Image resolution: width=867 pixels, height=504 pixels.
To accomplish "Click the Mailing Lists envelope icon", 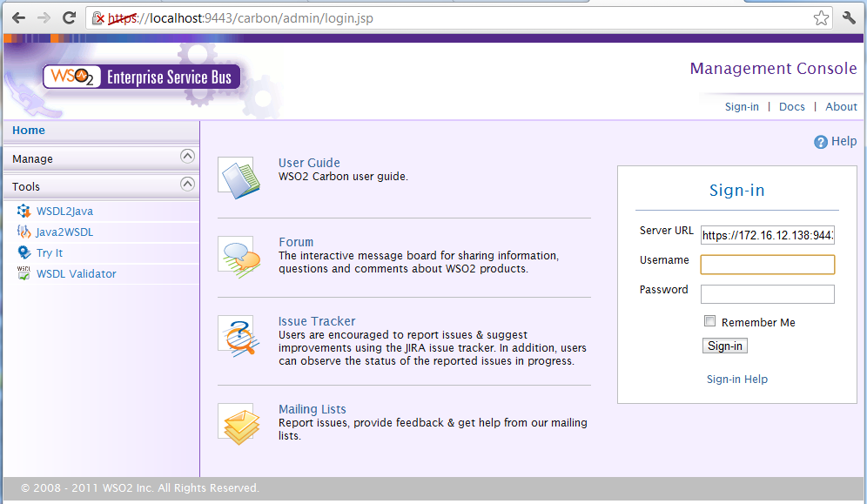I will coord(239,424).
